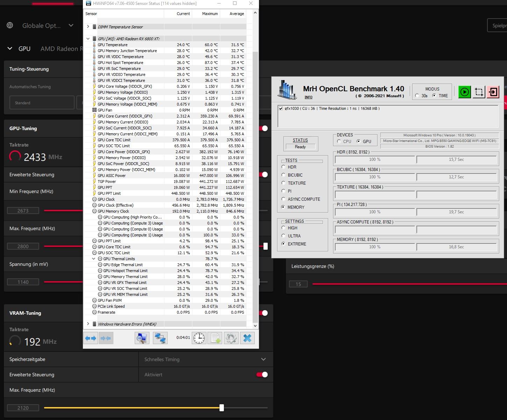
Task: Click the MrH OpenCL Benchmark bar-chart logo
Action: (287, 90)
